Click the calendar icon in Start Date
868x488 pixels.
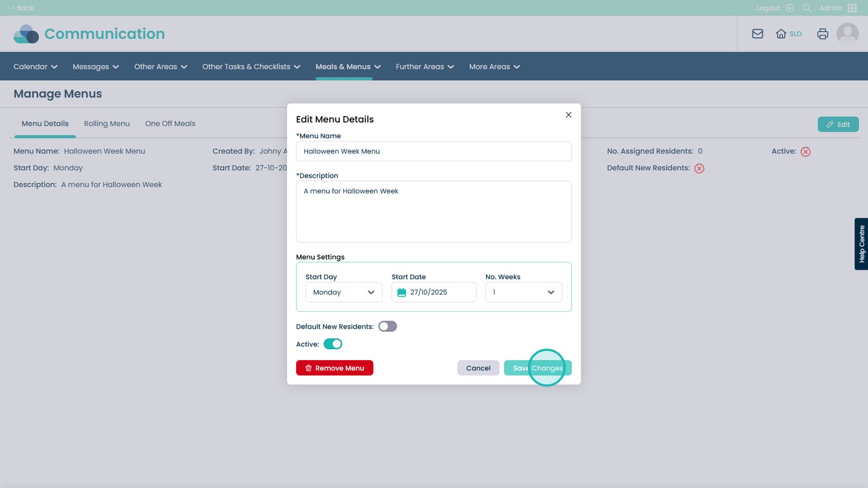tap(401, 292)
